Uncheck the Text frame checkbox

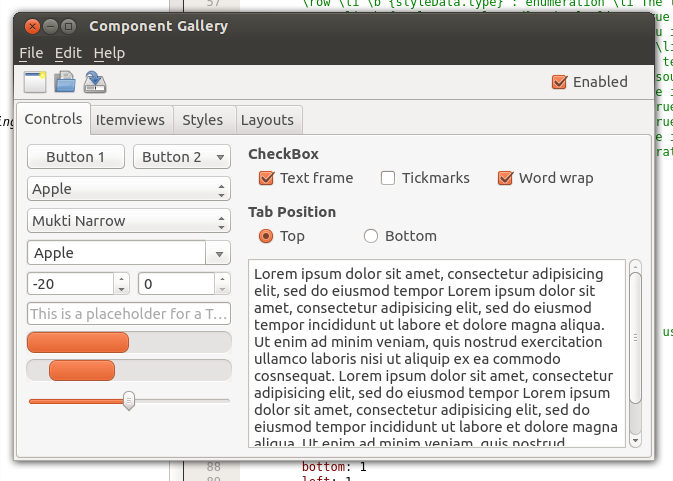coord(266,178)
